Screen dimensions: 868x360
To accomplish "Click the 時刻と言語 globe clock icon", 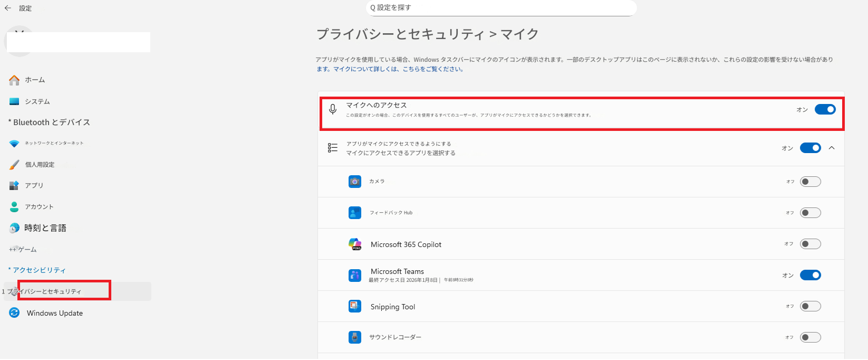I will point(14,228).
